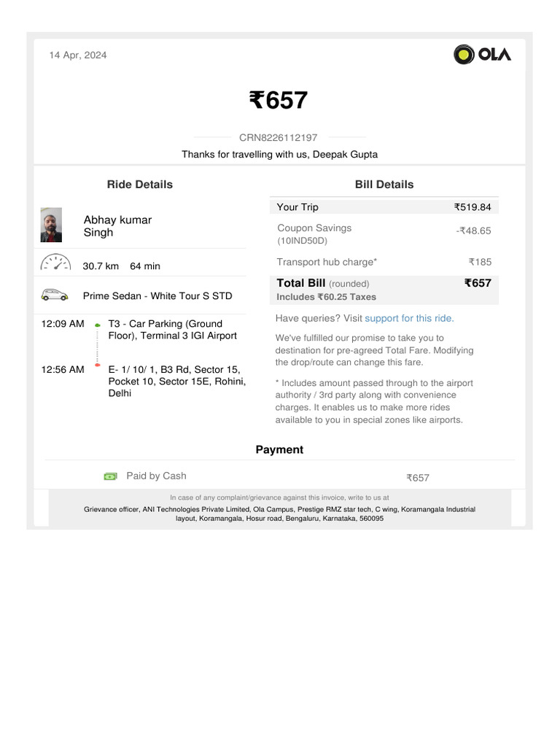Open the 'support for this ride' link
The height and width of the screenshot is (747, 560).
409,318
